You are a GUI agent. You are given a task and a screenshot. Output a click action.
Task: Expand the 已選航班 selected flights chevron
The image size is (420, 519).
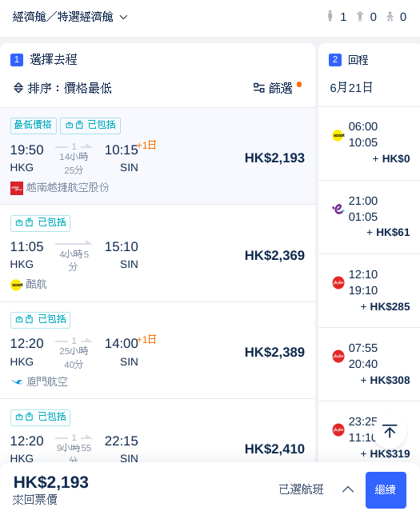pos(348,489)
